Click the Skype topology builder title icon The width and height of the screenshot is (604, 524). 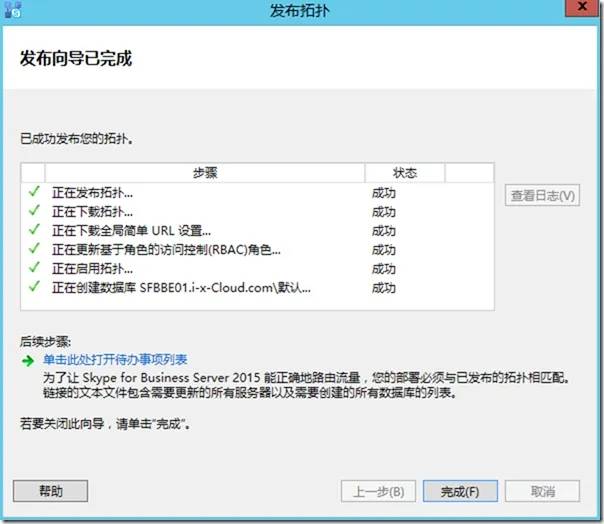[x=13, y=10]
